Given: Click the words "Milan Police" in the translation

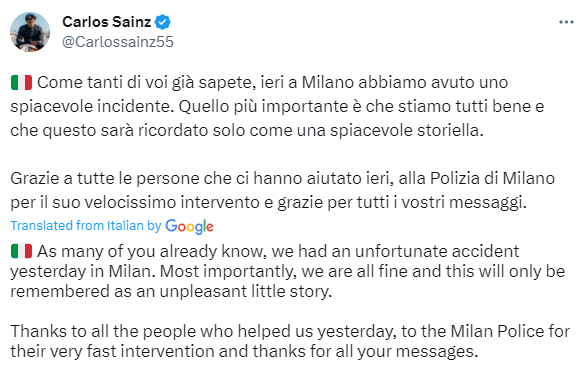Looking at the screenshot, I should click(498, 332).
